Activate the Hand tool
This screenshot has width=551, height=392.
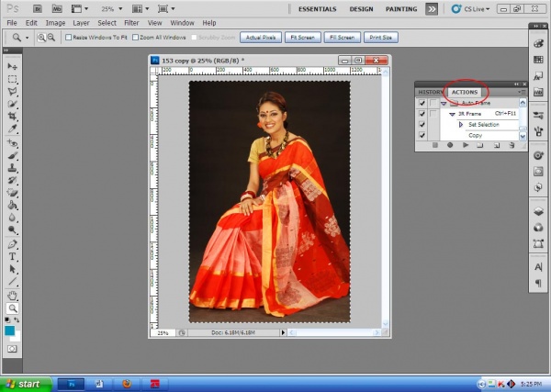click(13, 296)
